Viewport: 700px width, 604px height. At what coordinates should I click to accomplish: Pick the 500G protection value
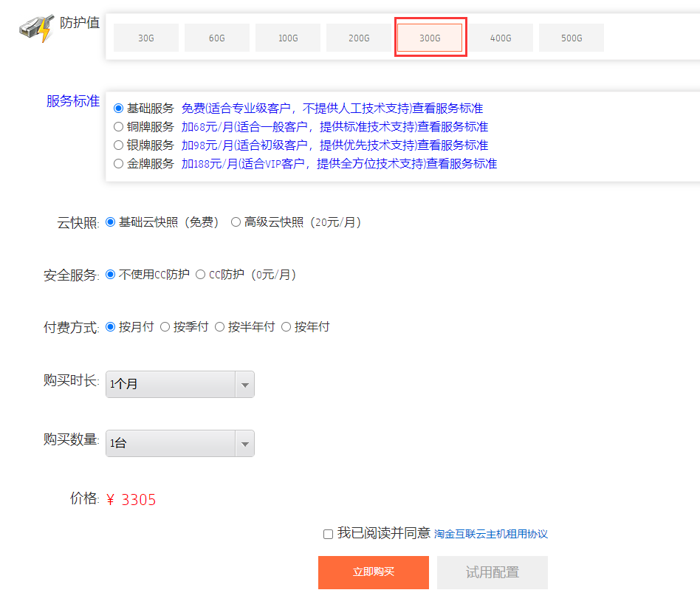click(572, 38)
